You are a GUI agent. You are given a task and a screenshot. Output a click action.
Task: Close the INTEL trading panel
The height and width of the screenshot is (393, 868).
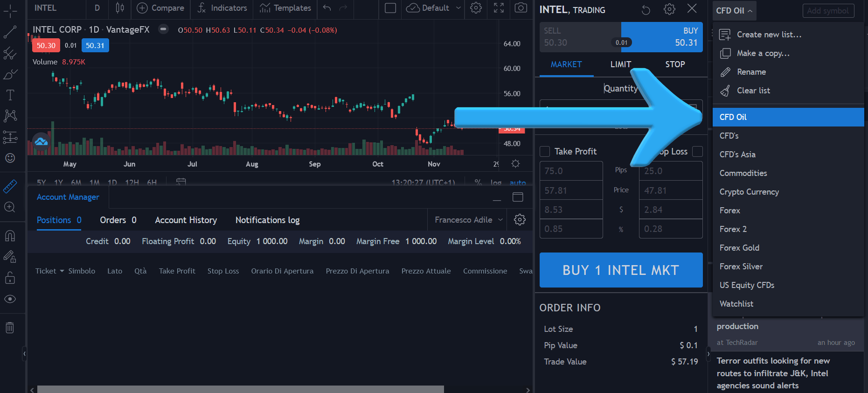pos(692,8)
